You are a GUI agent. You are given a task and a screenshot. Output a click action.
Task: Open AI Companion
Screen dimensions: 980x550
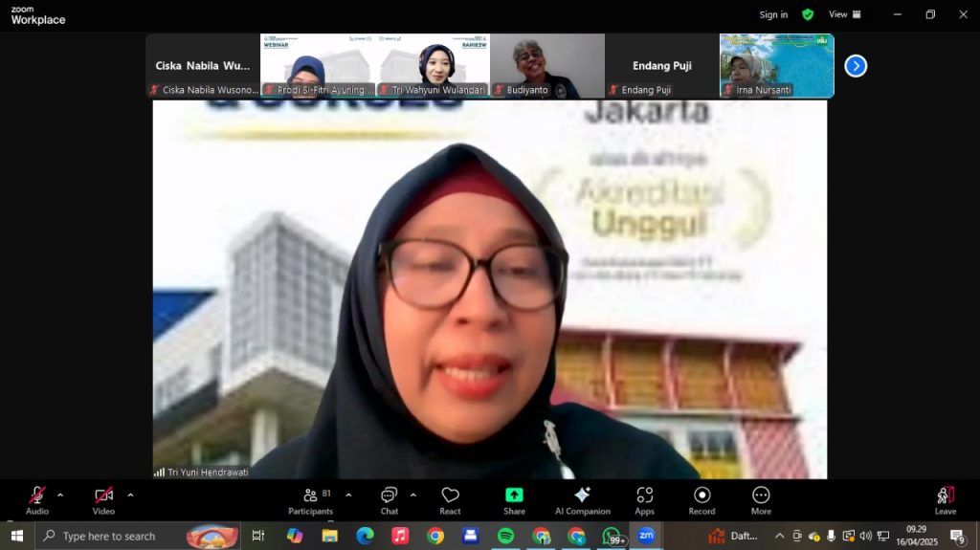583,500
